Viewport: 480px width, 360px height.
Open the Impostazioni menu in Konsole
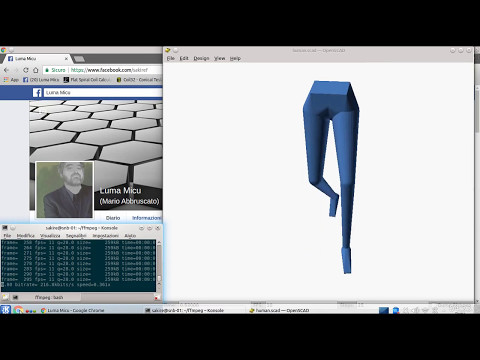(105, 236)
